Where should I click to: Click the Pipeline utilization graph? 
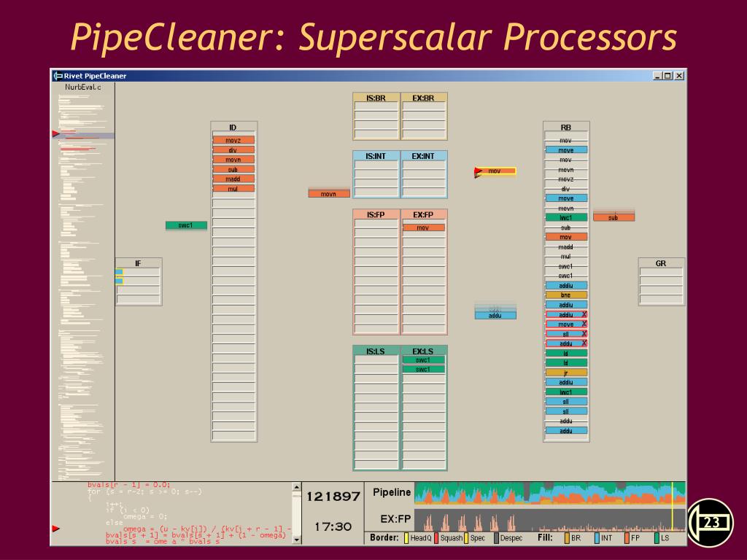550,494
